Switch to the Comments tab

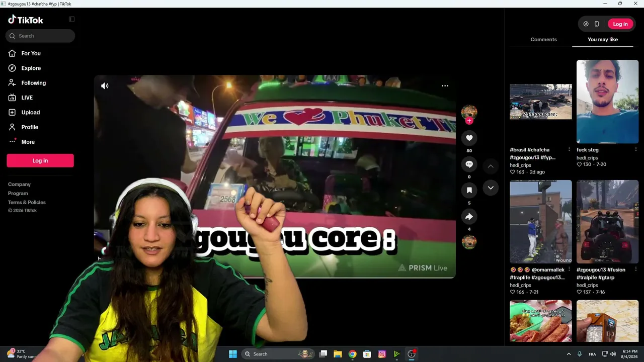543,39
